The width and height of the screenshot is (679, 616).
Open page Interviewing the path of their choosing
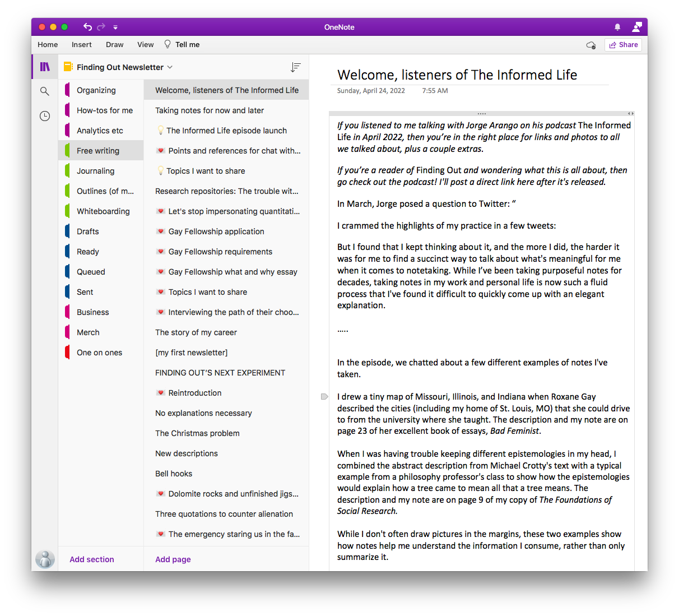(x=226, y=312)
